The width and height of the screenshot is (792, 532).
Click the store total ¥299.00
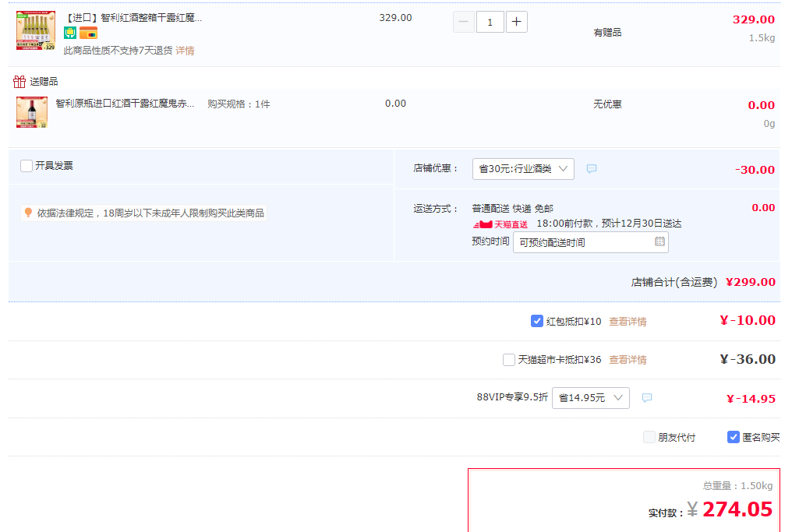coord(750,282)
